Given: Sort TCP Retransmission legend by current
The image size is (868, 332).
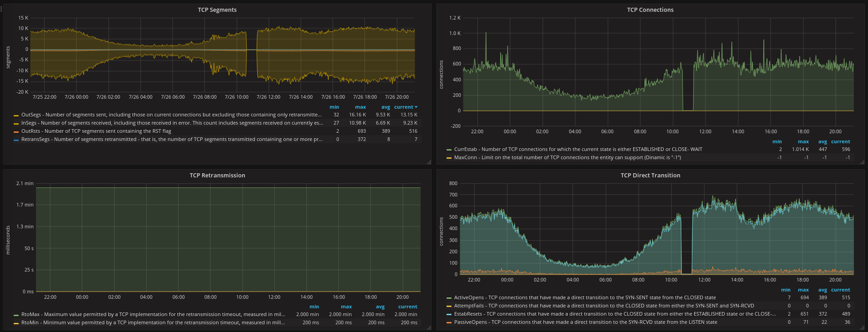Looking at the screenshot, I should [407, 307].
